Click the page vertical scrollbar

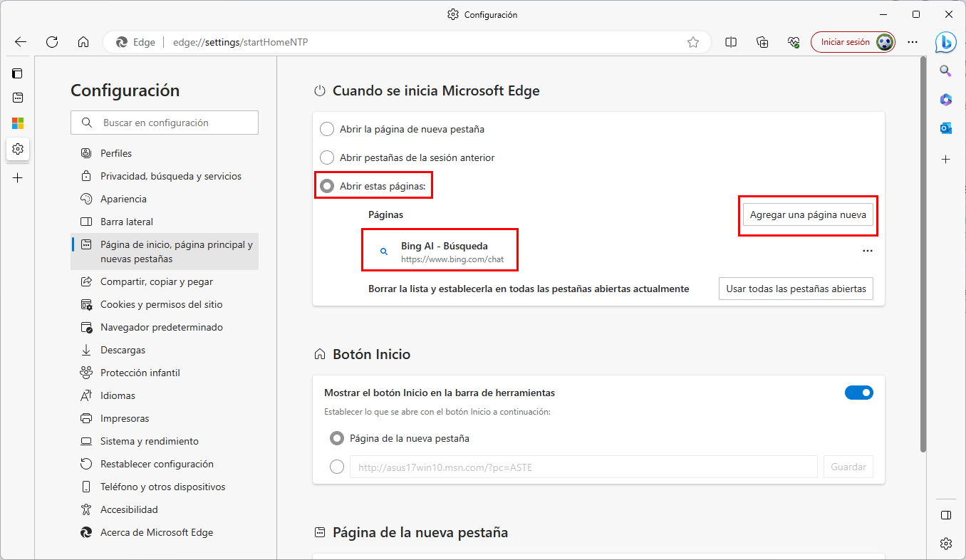coord(923,249)
